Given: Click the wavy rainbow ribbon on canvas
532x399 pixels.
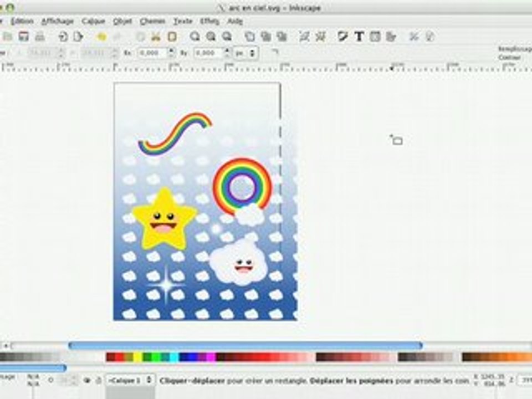Looking at the screenshot, I should [175, 134].
